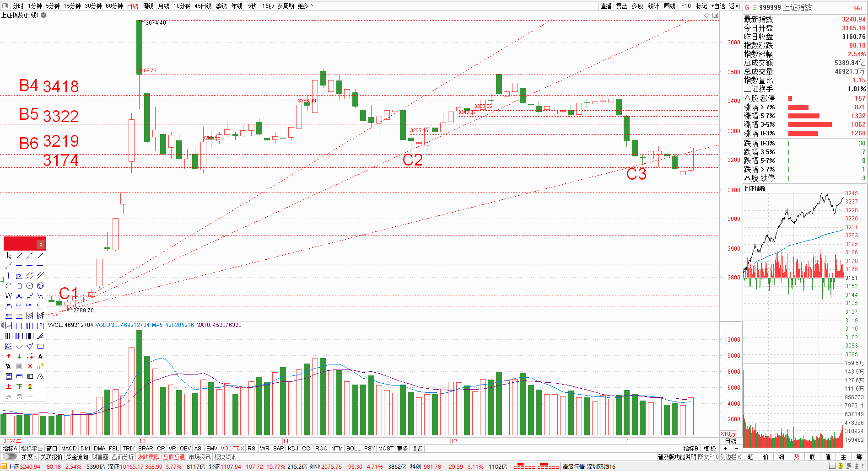Toggle the 侧边栏 sidebar collapse
This screenshot has width=868, height=471.
click(x=731, y=457)
